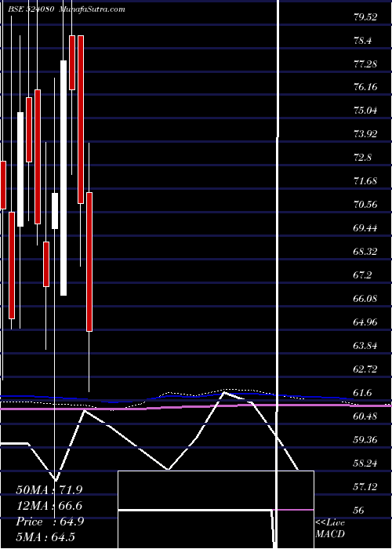Click the 77.28 price level label
392x549 pixels.
(x=365, y=64)
